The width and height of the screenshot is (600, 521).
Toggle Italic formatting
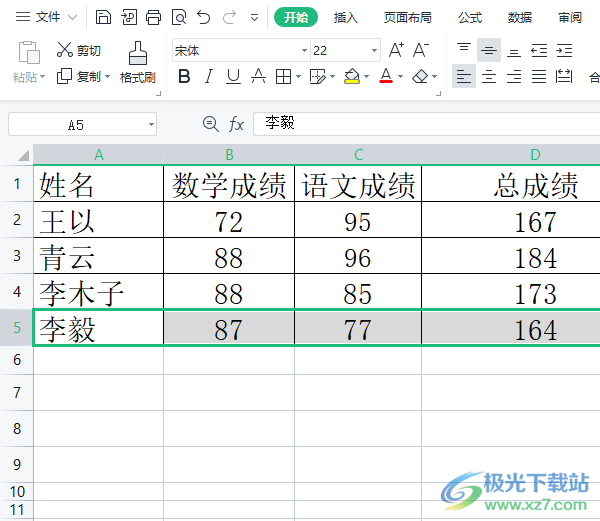(x=209, y=77)
